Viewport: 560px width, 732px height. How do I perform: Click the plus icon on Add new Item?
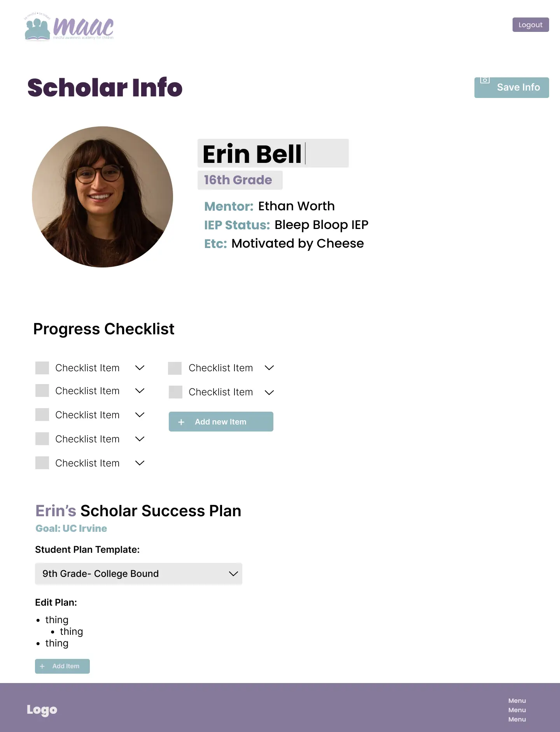(x=181, y=422)
